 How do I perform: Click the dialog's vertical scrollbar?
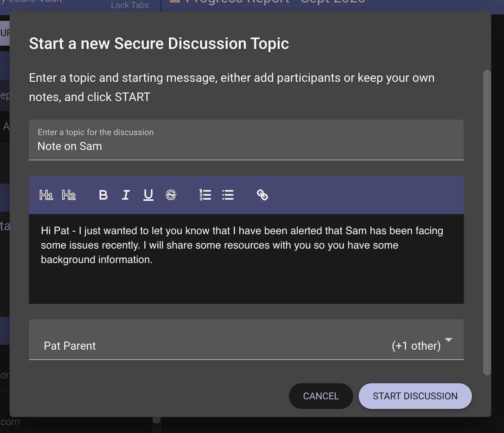(487, 223)
